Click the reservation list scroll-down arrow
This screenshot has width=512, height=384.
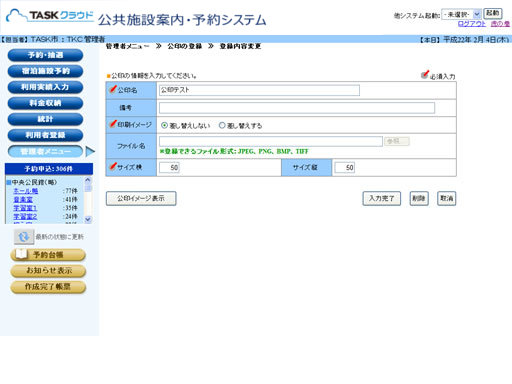coord(88,219)
